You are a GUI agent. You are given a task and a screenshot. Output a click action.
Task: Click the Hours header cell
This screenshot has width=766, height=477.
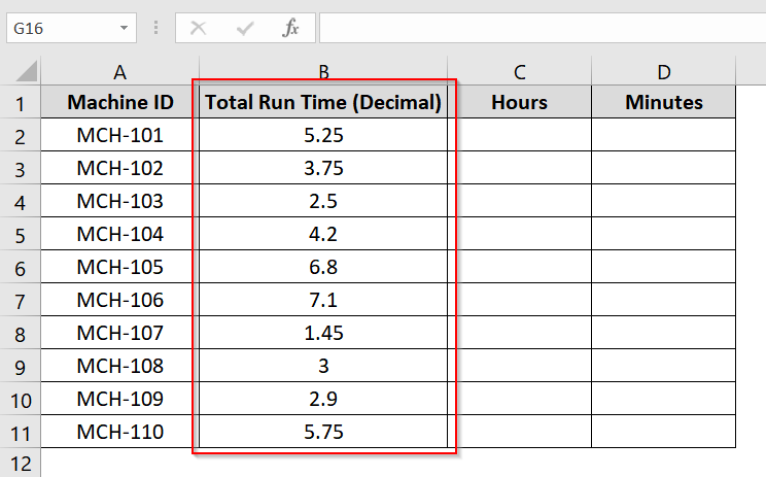pos(519,102)
